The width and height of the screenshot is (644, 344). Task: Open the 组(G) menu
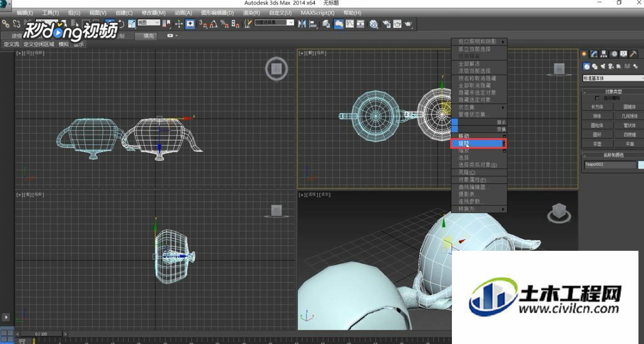(x=74, y=13)
